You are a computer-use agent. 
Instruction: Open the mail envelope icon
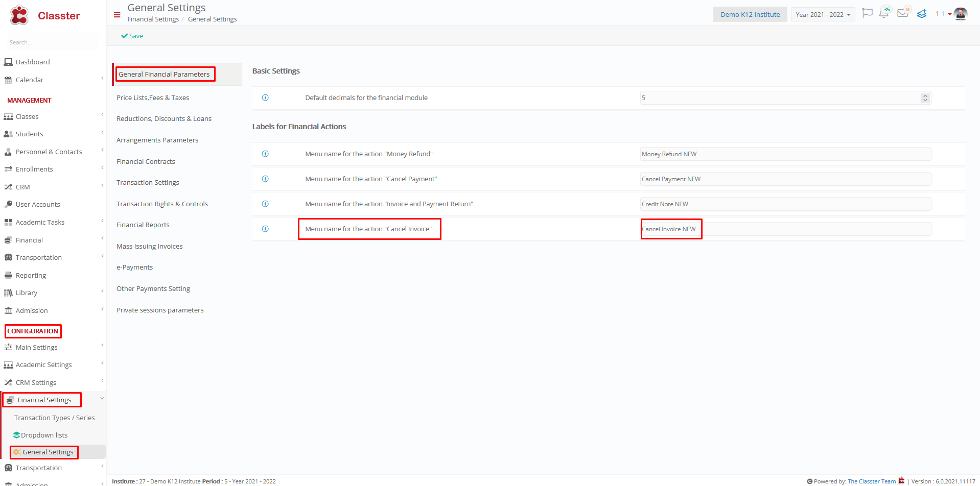coord(903,13)
